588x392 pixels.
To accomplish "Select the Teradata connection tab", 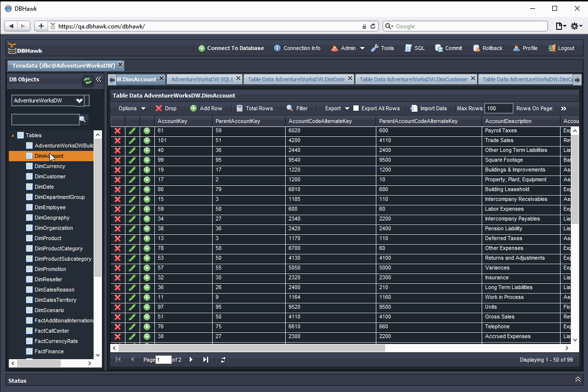I will 63,65.
